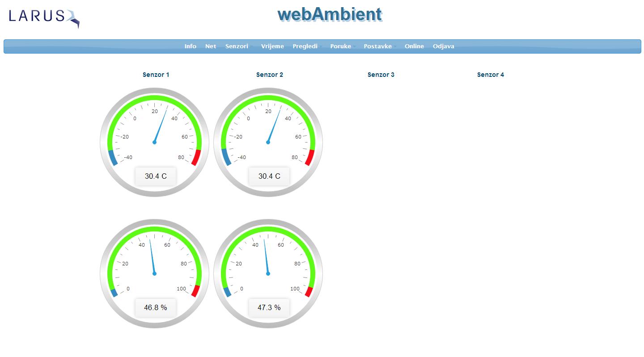
Task: Click the 47.3 % humidity readout
Action: click(x=269, y=307)
